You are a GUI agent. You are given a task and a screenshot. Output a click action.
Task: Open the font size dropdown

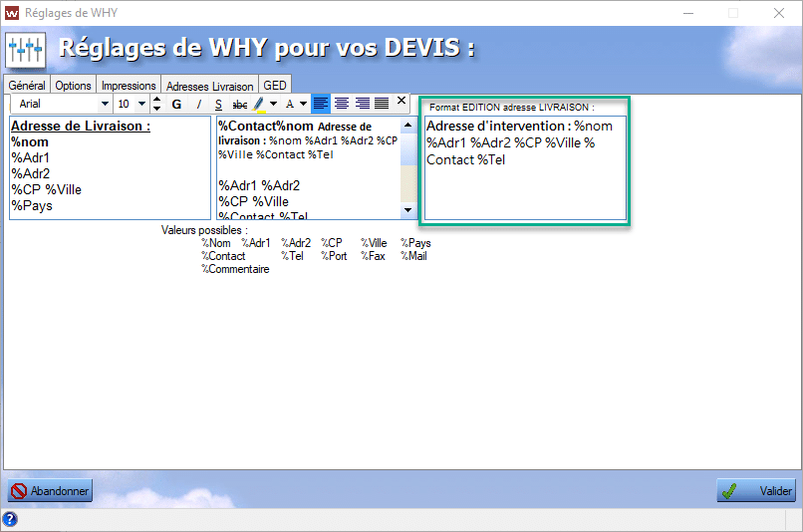(141, 104)
